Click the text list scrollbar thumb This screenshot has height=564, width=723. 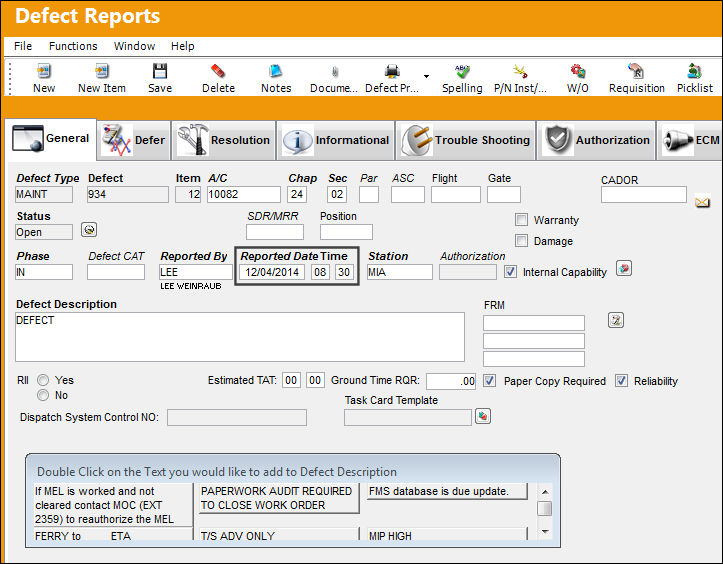[x=545, y=508]
